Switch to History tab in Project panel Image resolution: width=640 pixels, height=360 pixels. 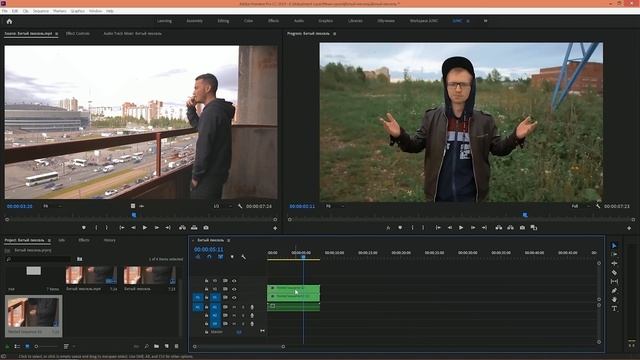pyautogui.click(x=109, y=240)
